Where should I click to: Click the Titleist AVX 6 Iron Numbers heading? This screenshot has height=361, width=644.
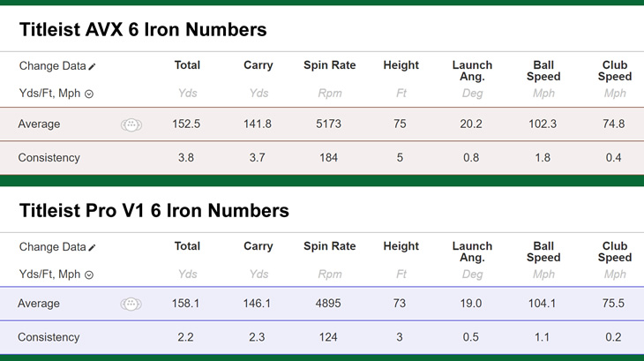143,30
